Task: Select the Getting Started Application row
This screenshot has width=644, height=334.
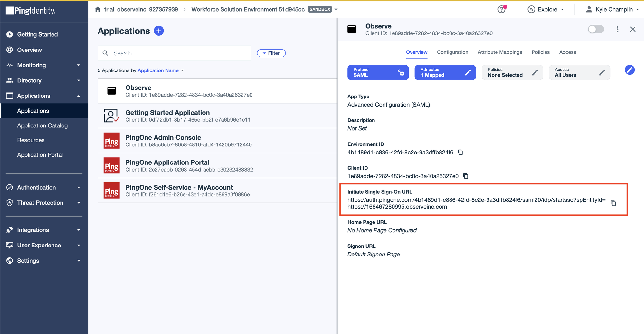Action: point(217,116)
